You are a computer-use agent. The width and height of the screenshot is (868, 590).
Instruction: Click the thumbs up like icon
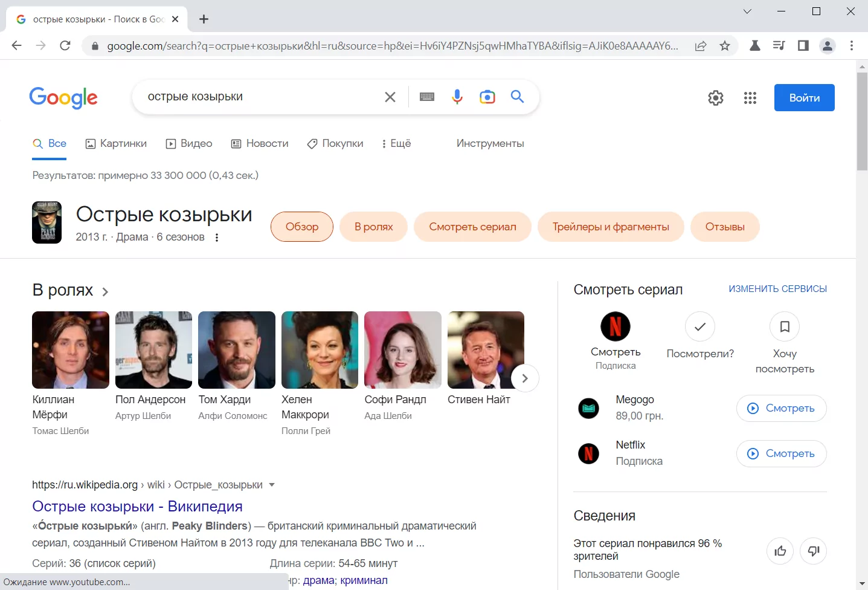(780, 551)
